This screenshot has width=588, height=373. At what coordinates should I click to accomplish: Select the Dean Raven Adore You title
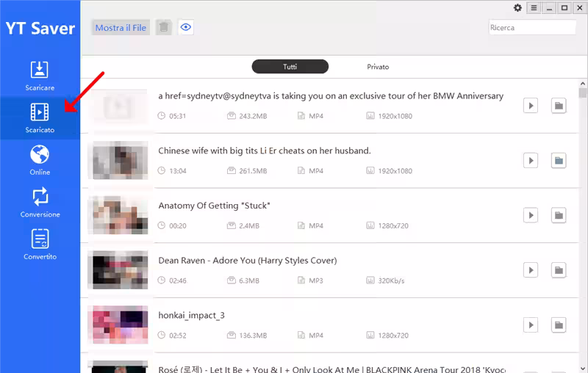247,261
